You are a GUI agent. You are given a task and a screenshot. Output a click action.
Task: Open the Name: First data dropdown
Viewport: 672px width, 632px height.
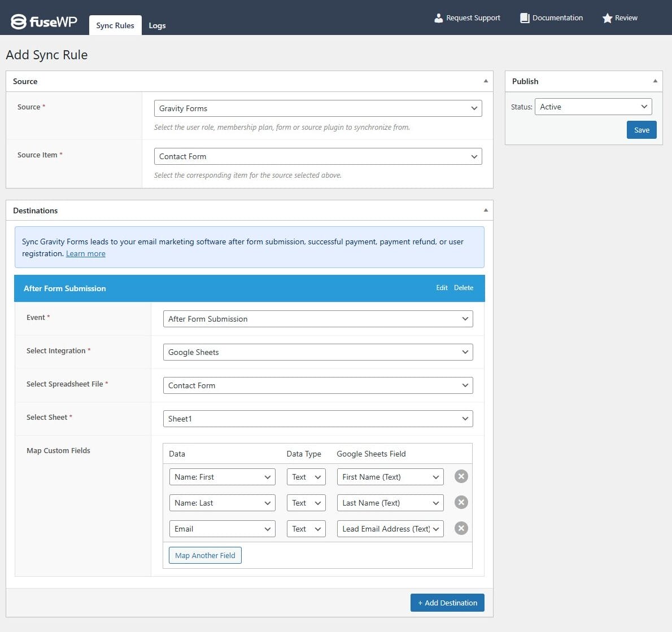222,477
